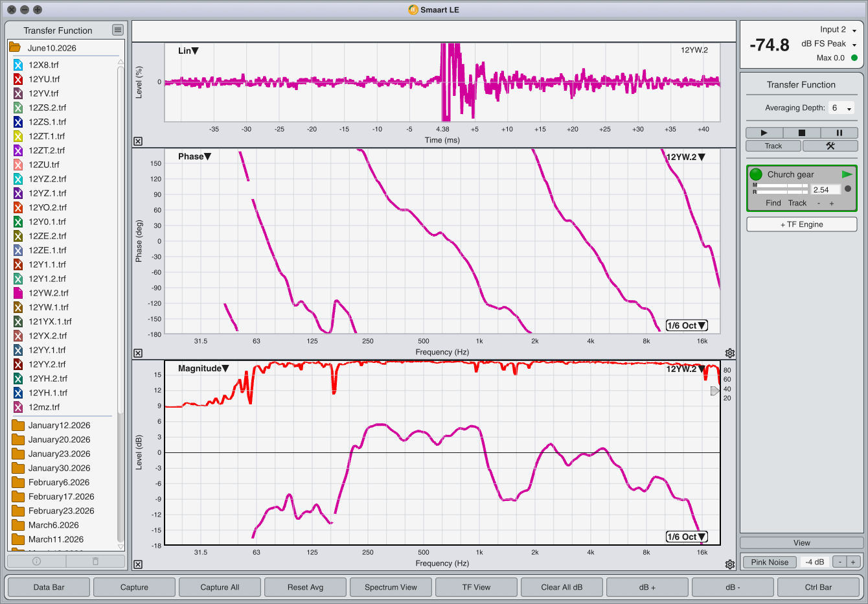Click delay value field 2.54

[x=826, y=190]
